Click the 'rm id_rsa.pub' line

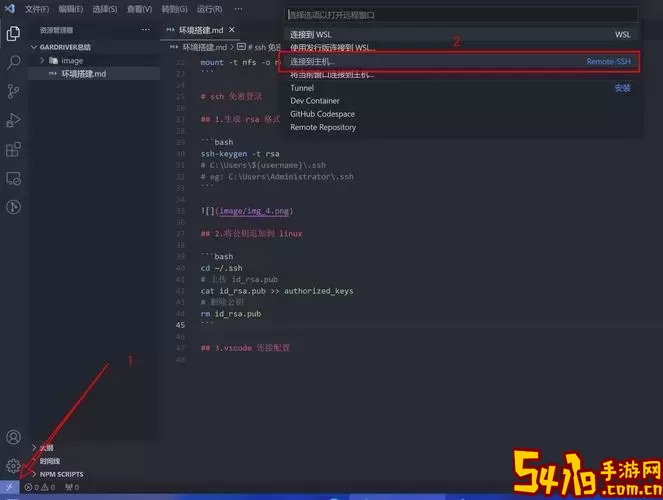pos(231,314)
